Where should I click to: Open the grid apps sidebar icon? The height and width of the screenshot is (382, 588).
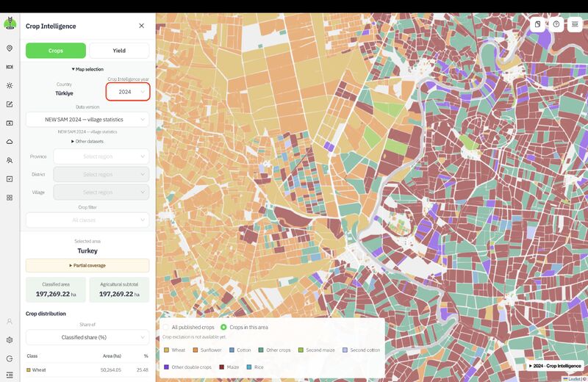(x=10, y=198)
